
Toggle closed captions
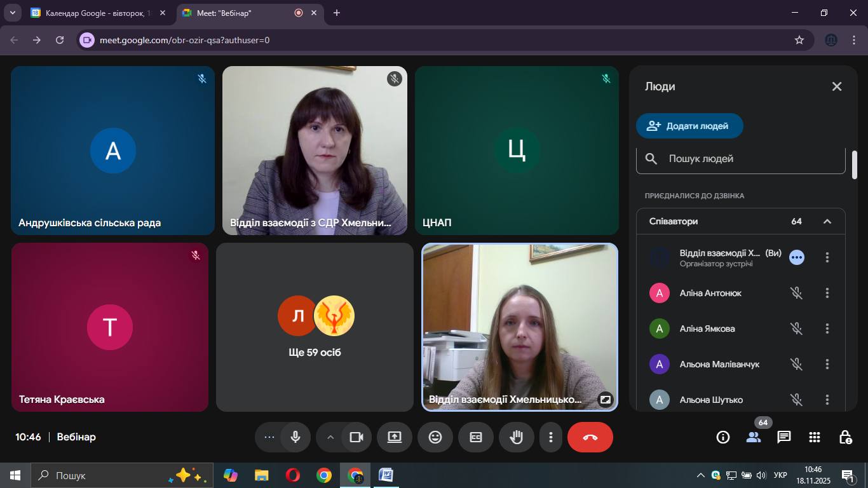pos(476,437)
